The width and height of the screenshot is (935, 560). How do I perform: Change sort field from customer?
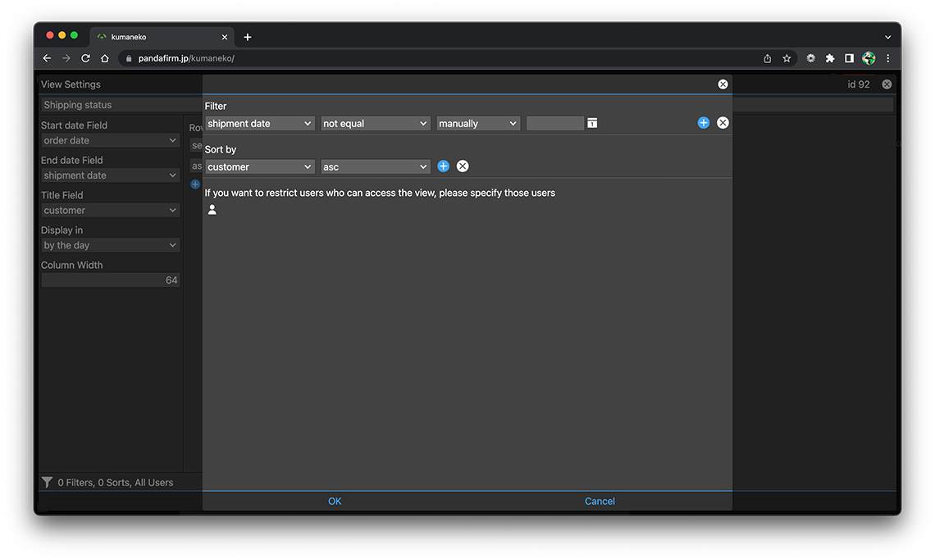pyautogui.click(x=259, y=167)
